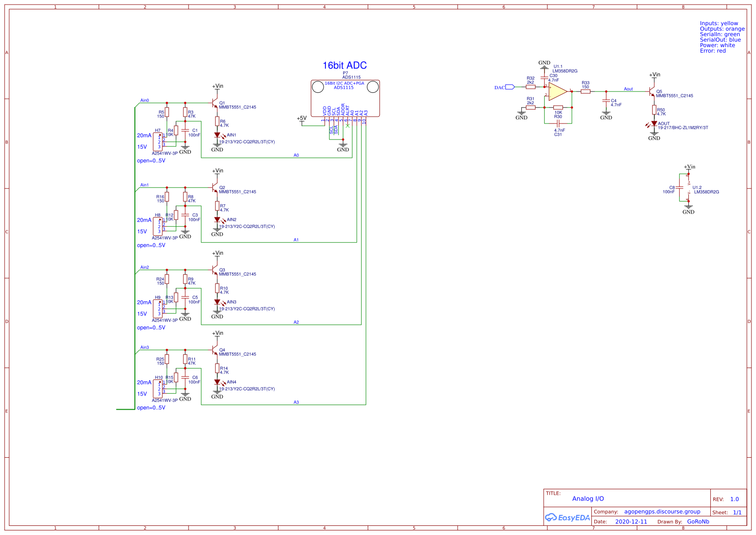Click capacitor C8 100nF beside U1.2
The height and width of the screenshot is (535, 756).
pos(679,187)
